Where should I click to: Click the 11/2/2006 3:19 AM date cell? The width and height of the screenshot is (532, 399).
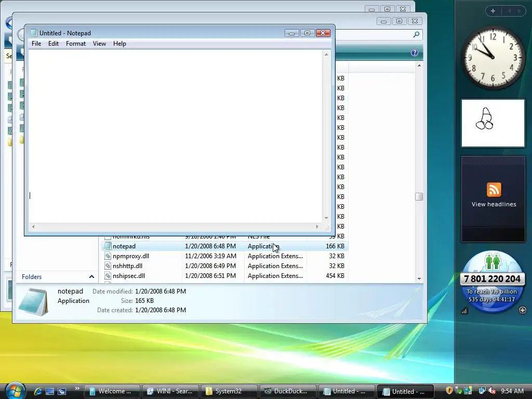point(210,256)
